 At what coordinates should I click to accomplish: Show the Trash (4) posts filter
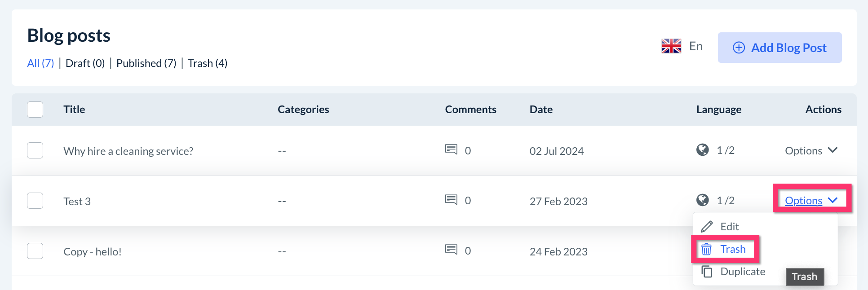pos(208,63)
